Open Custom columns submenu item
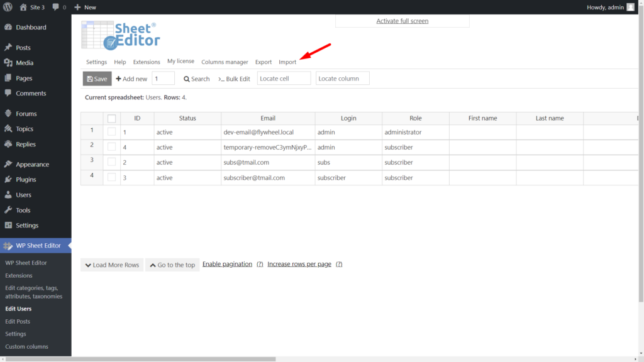 26,346
